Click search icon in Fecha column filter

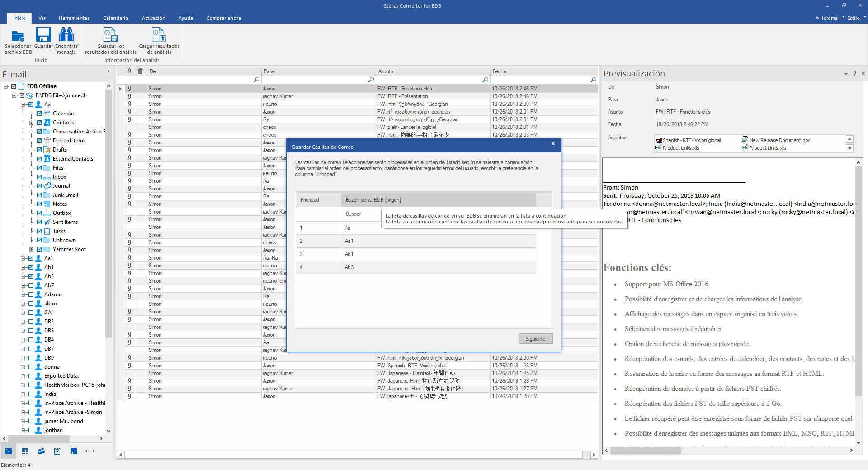click(x=594, y=80)
